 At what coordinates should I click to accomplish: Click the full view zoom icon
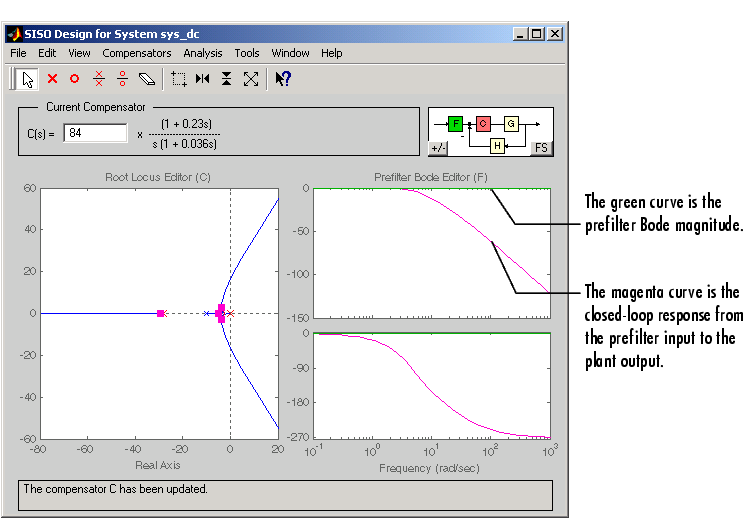[x=251, y=78]
